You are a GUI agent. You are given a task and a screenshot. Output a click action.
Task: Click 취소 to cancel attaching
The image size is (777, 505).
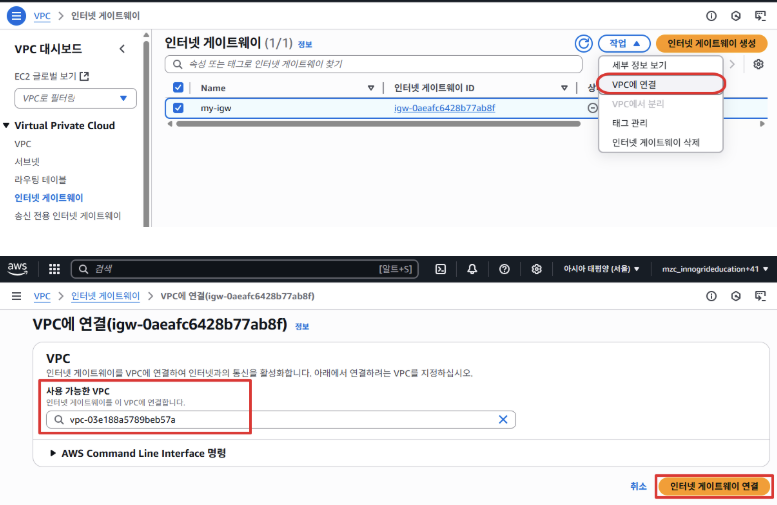coord(638,486)
